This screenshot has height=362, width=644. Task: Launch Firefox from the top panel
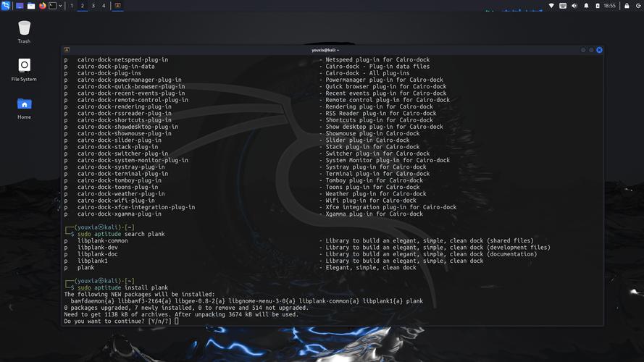pyautogui.click(x=42, y=6)
